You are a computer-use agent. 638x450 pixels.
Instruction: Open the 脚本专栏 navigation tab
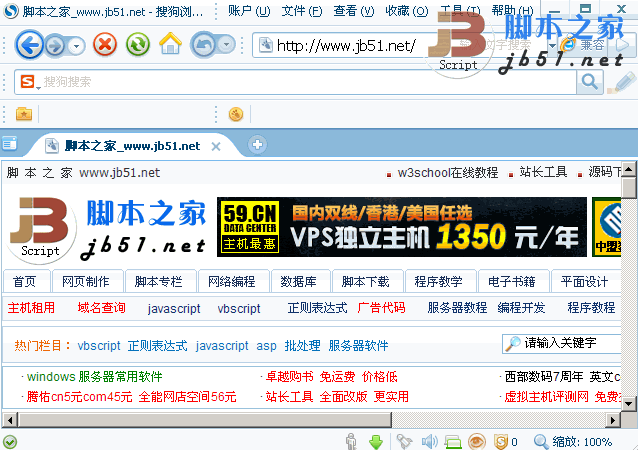pyautogui.click(x=159, y=281)
